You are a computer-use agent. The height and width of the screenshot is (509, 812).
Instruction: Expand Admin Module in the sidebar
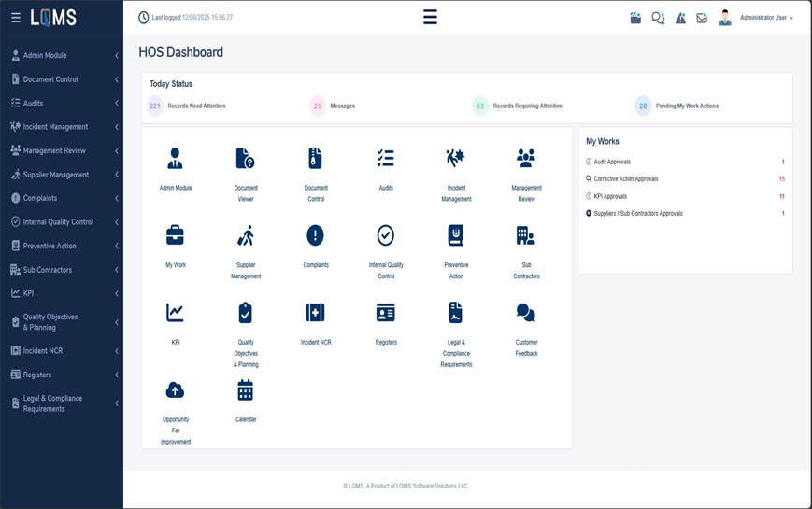coord(63,55)
